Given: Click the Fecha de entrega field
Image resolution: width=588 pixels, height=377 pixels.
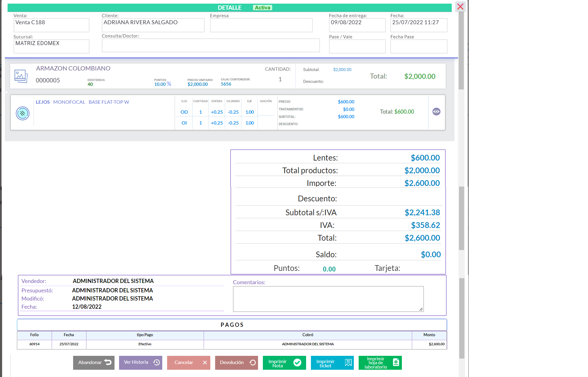Looking at the screenshot, I should 357,25.
